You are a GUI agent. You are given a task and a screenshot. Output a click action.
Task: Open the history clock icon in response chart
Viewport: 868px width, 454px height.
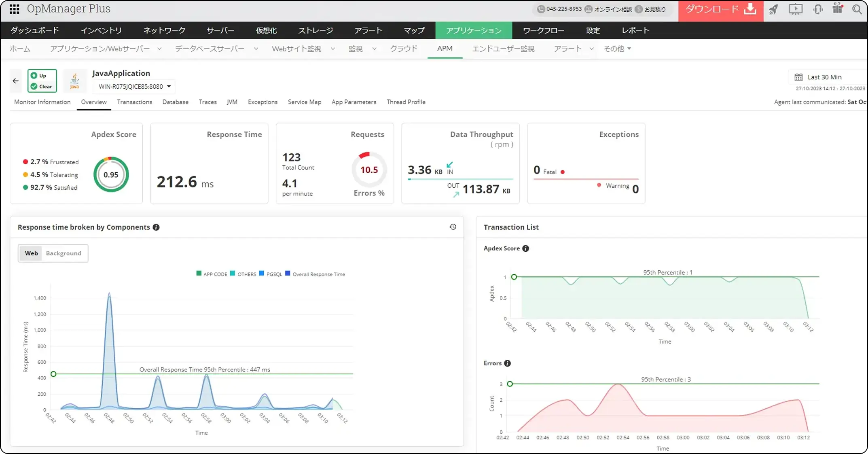pos(453,227)
